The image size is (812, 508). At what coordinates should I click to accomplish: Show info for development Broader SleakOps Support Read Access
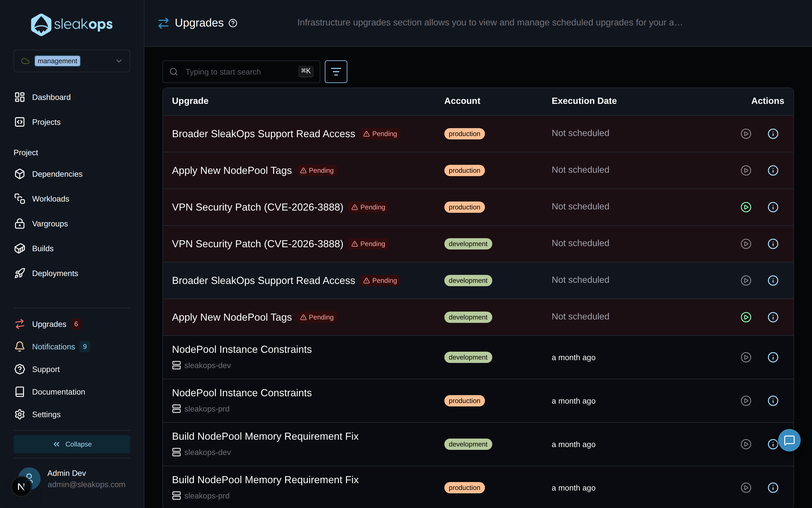tap(773, 280)
